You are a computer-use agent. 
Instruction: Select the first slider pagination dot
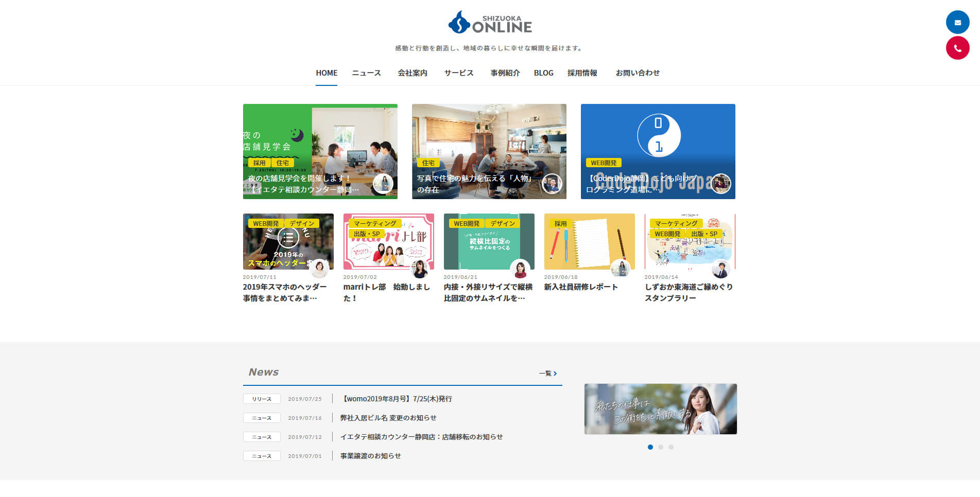(650, 447)
